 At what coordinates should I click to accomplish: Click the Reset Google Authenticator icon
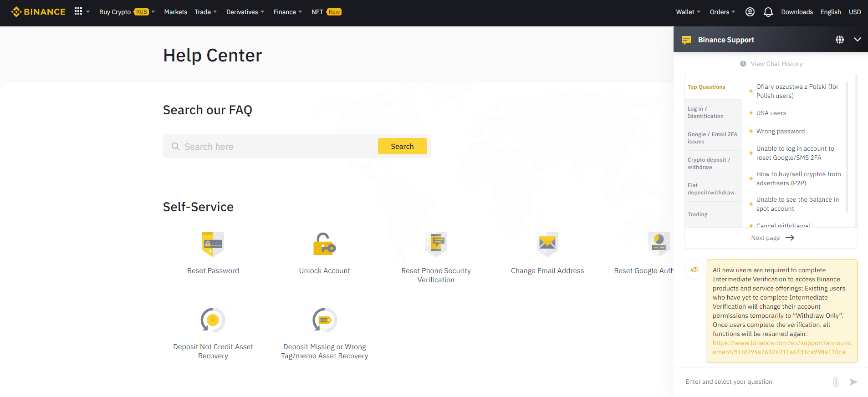659,244
